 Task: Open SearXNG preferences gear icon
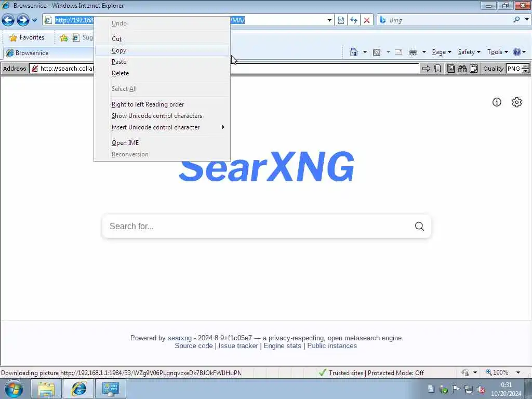tap(516, 102)
